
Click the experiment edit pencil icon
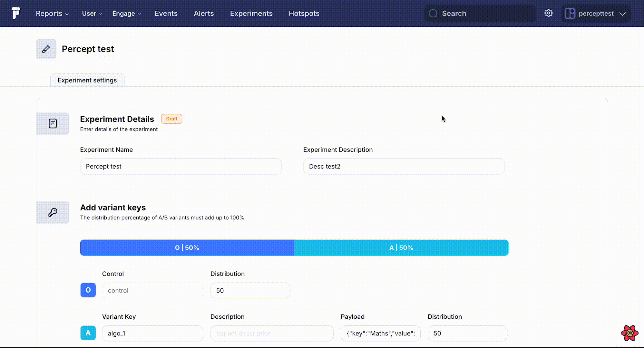click(x=46, y=48)
